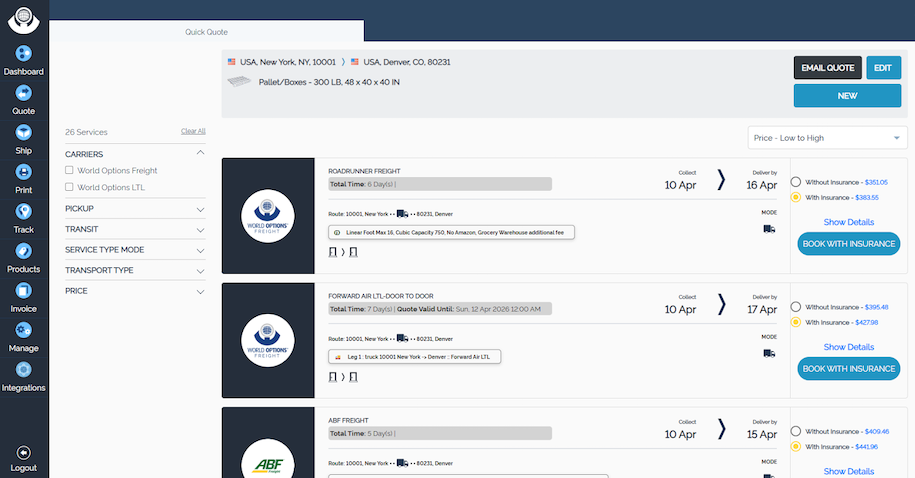Open the Products sidebar icon
The width and height of the screenshot is (915, 478).
point(24,251)
